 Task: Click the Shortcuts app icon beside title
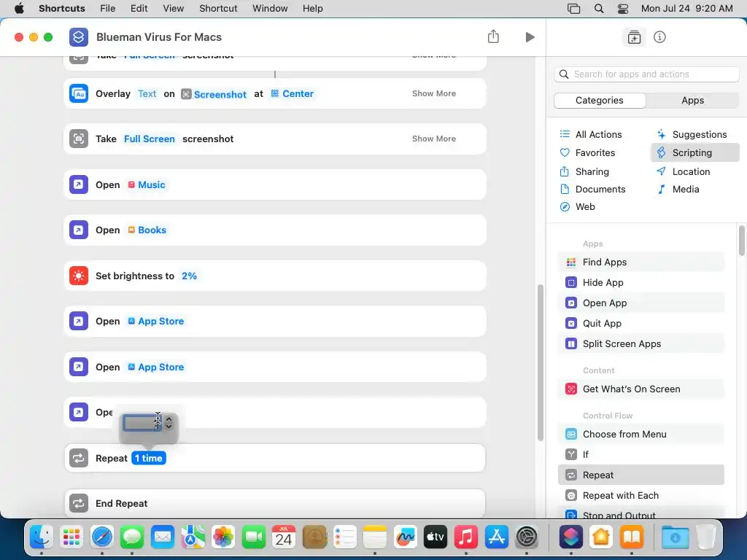point(79,37)
